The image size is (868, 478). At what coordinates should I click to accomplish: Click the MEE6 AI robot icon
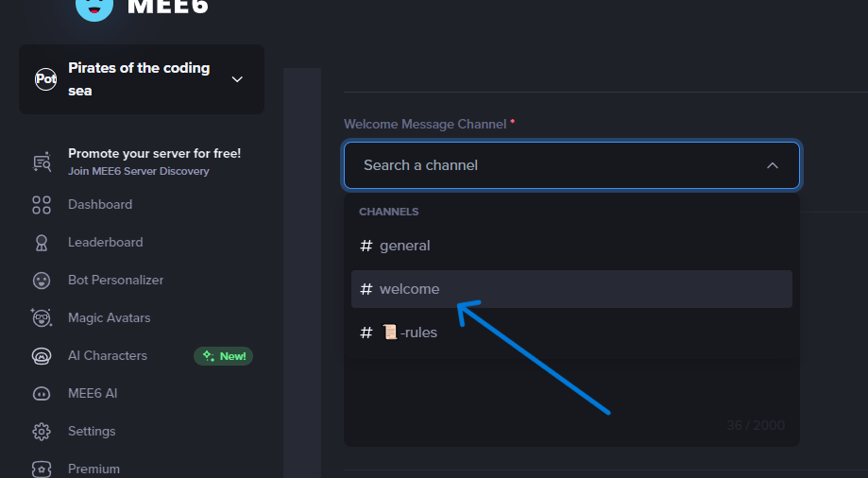coord(42,394)
